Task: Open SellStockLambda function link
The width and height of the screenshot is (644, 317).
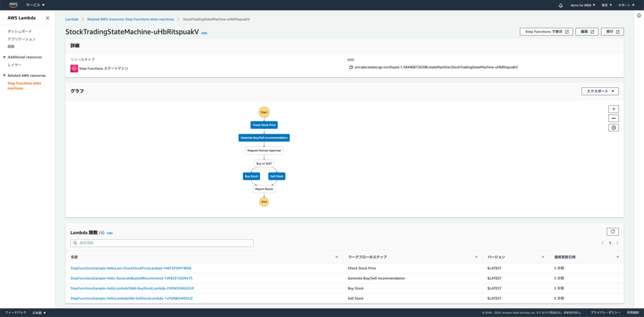Action: click(131, 298)
